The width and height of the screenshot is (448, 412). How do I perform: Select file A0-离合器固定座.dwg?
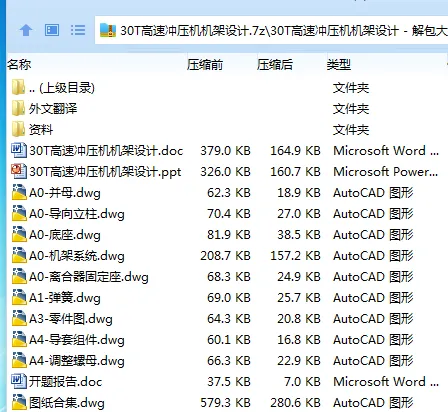[89, 277]
